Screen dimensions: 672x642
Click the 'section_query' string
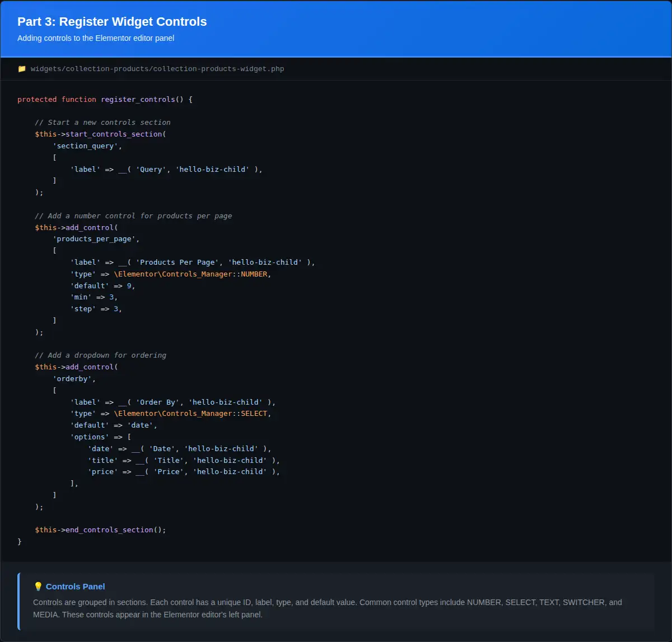click(x=87, y=146)
